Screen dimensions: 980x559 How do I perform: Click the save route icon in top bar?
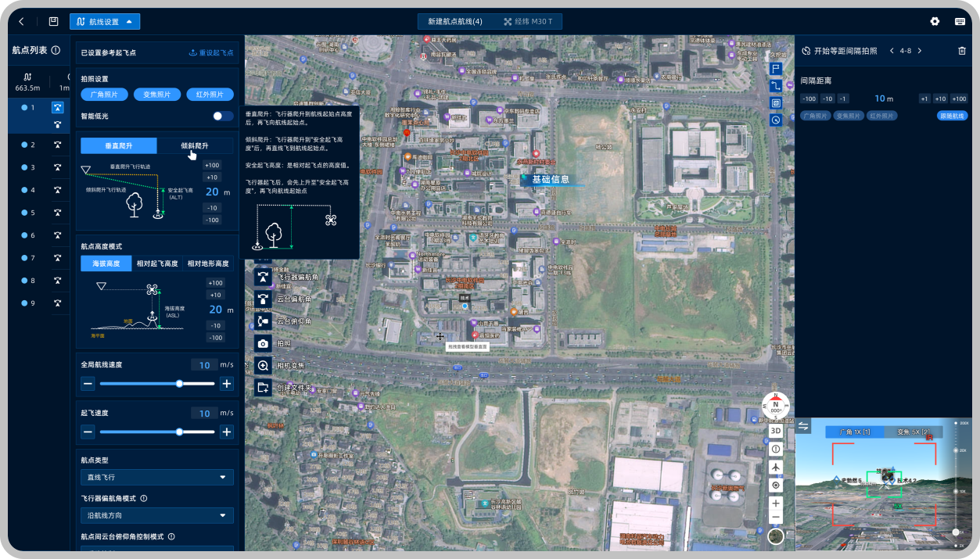(x=53, y=22)
